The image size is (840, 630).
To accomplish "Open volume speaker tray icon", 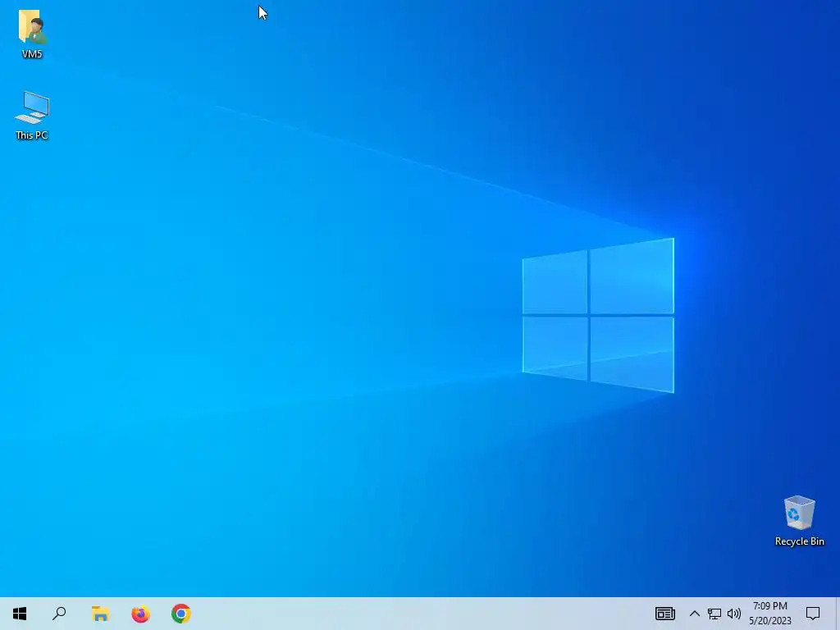I will click(734, 614).
